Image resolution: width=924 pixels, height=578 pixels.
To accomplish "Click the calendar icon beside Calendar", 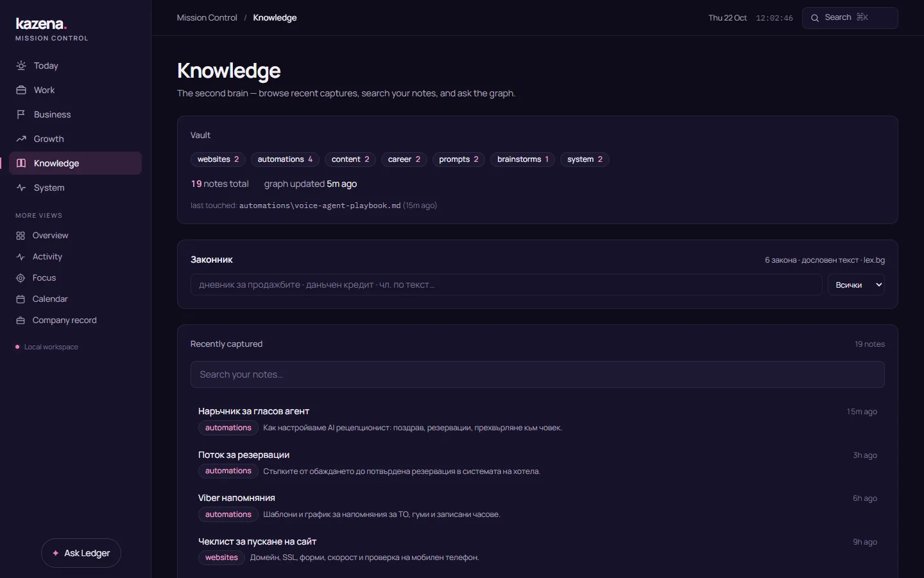I will [21, 299].
